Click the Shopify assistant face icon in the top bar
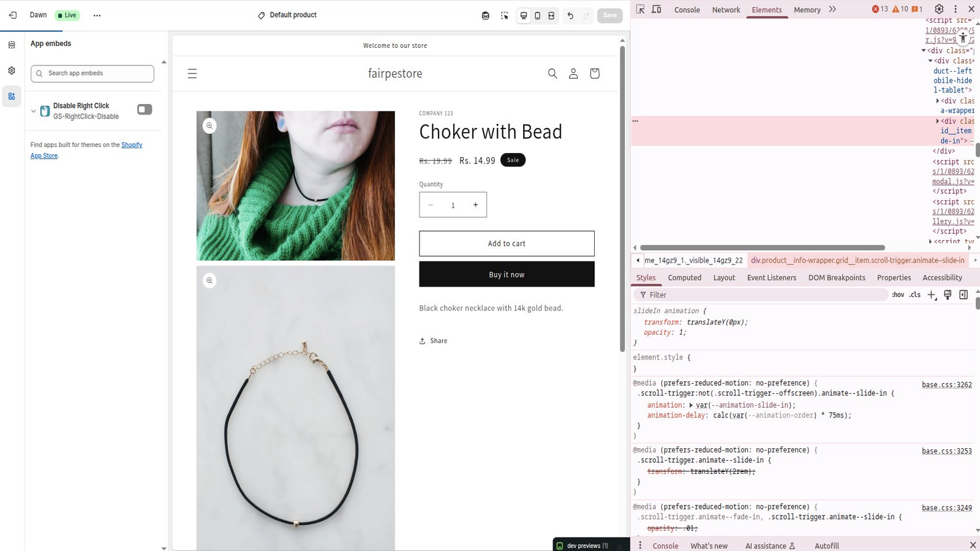The width and height of the screenshot is (980, 551). (486, 16)
